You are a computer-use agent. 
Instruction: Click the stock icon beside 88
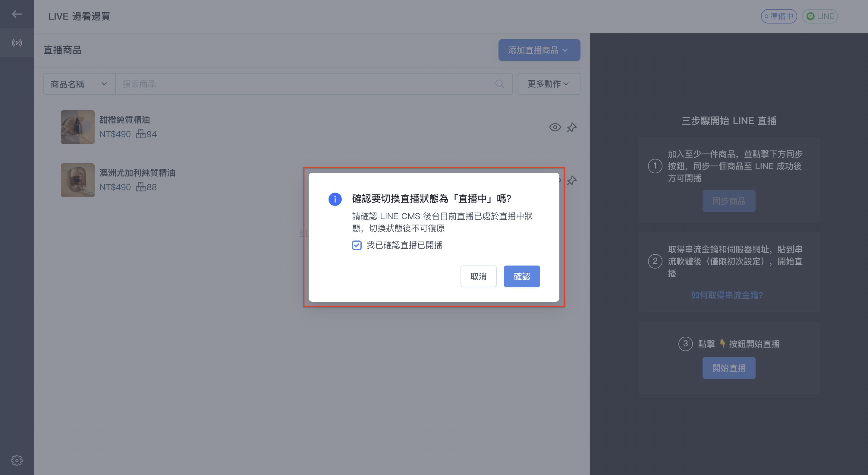(140, 187)
